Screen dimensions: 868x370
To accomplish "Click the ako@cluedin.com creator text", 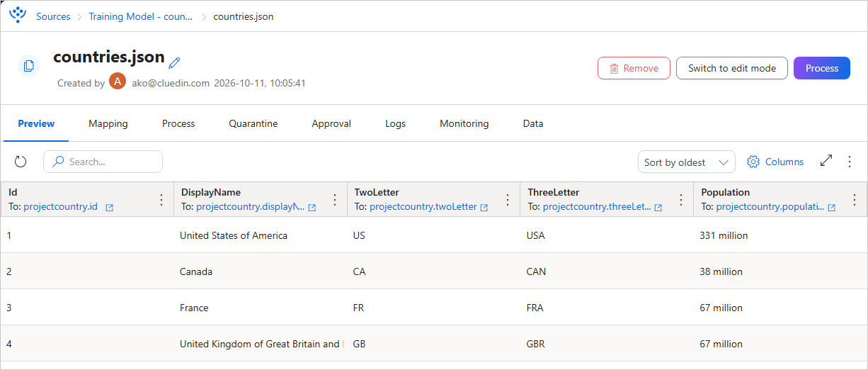I will [171, 83].
